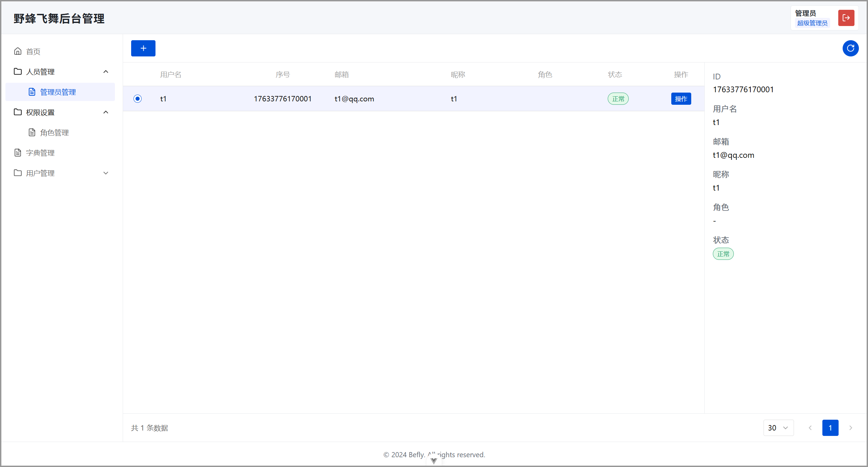This screenshot has width=868, height=467.
Task: Click page 1 pagination button
Action: coord(830,428)
